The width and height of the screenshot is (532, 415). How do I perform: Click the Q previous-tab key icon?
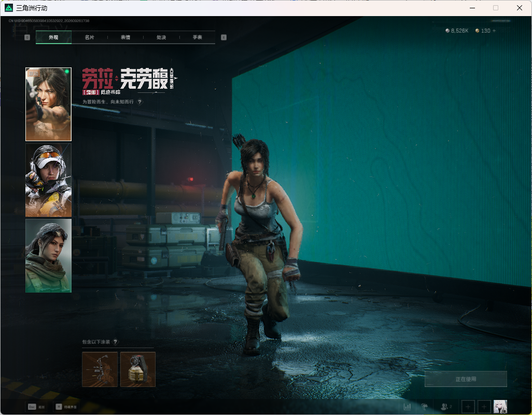27,37
